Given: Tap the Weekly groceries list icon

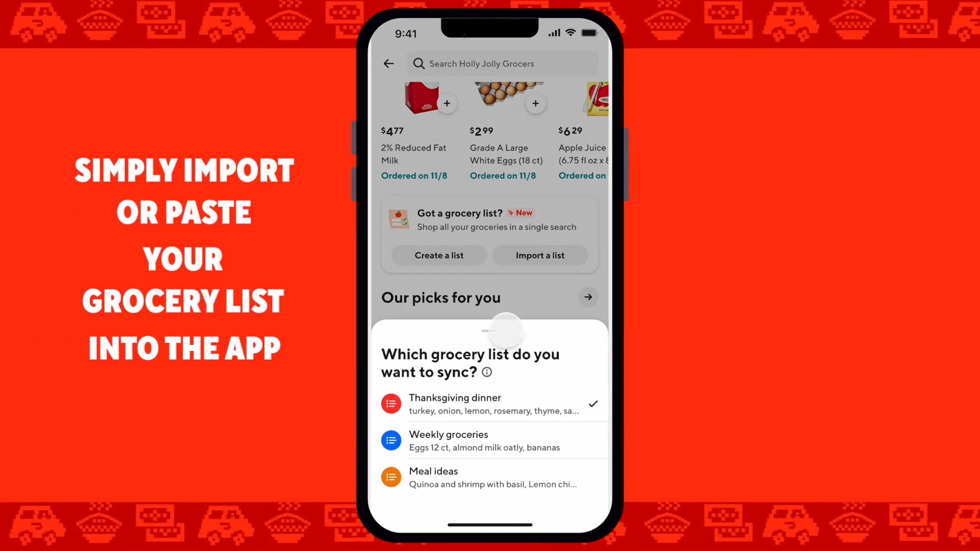Looking at the screenshot, I should (391, 440).
